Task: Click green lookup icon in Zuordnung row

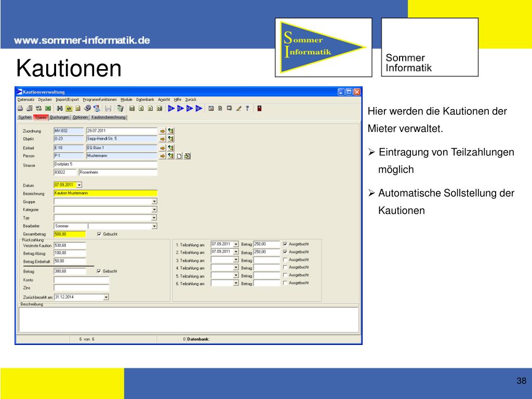Action: click(x=171, y=131)
